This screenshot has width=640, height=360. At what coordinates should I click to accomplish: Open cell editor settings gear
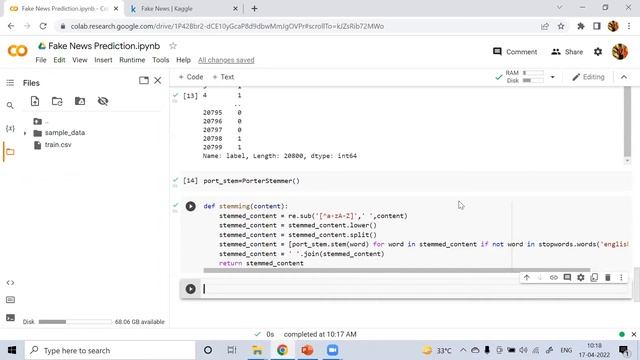coord(580,278)
